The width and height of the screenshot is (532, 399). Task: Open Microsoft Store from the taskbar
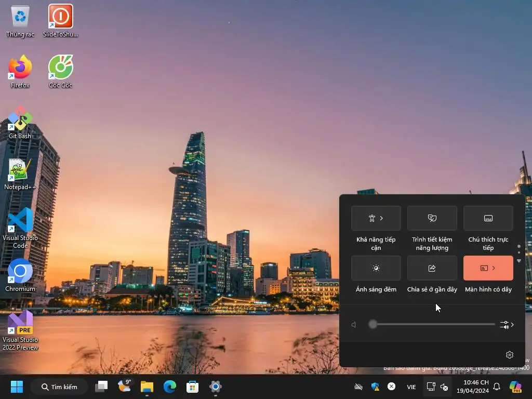tap(192, 387)
